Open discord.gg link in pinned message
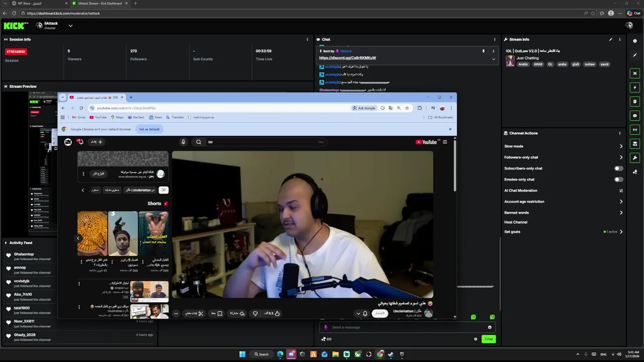 tap(347, 58)
